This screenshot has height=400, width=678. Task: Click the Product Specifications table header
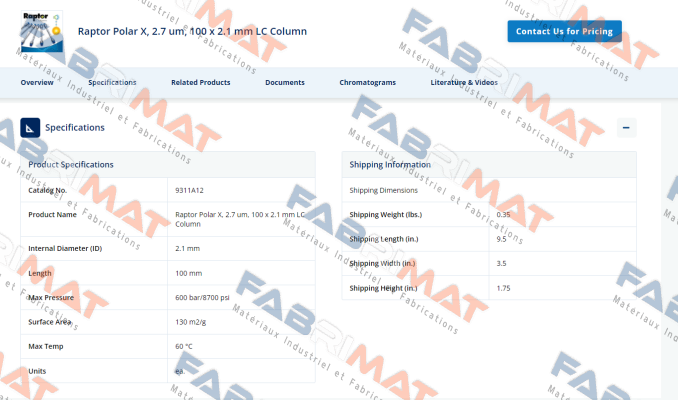click(x=168, y=165)
